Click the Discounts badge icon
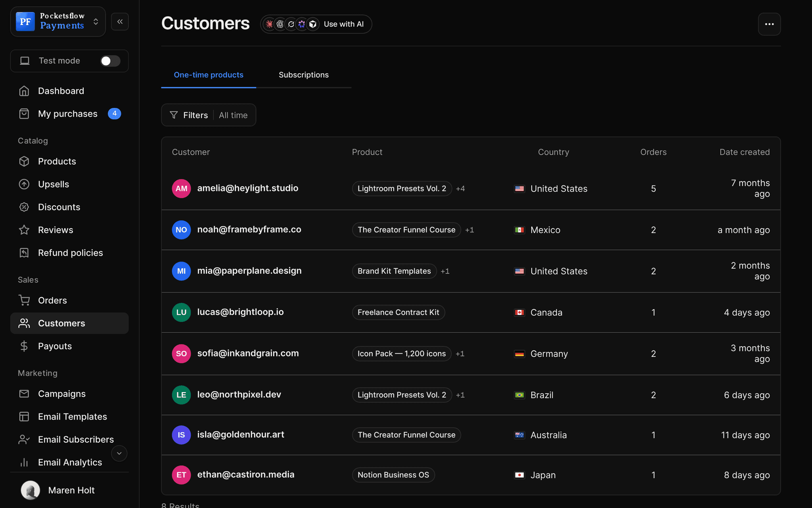This screenshot has width=812, height=508. pos(24,207)
